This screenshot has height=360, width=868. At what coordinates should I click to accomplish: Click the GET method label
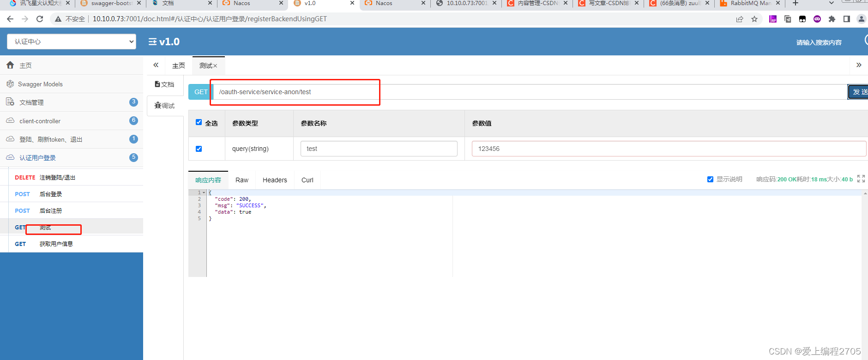tap(201, 92)
